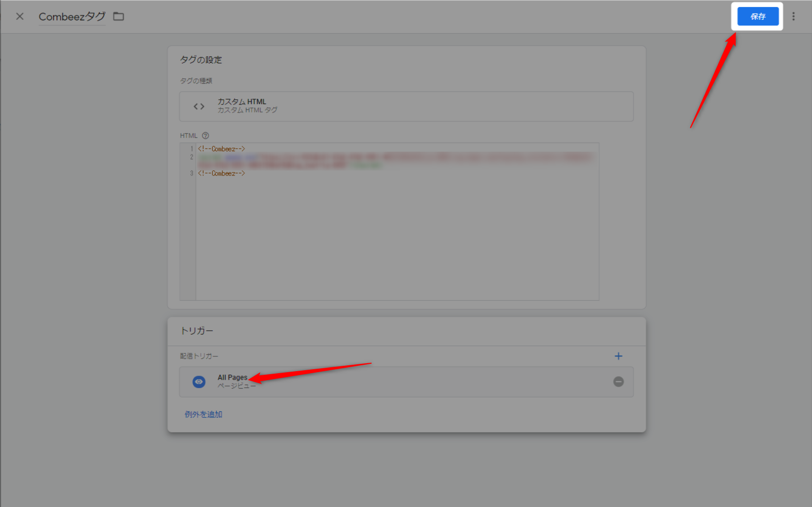Click the first <!--Combeez--> line in the editor
The width and height of the screenshot is (812, 507).
[x=221, y=149]
